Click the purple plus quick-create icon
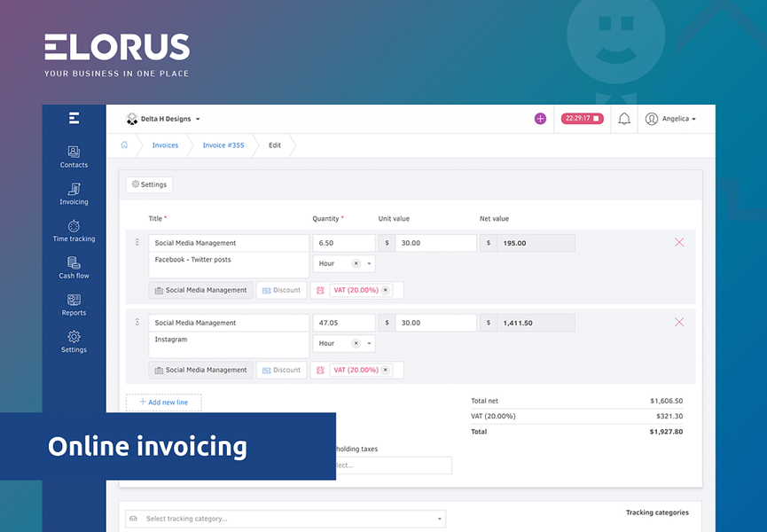The image size is (767, 532). click(540, 118)
